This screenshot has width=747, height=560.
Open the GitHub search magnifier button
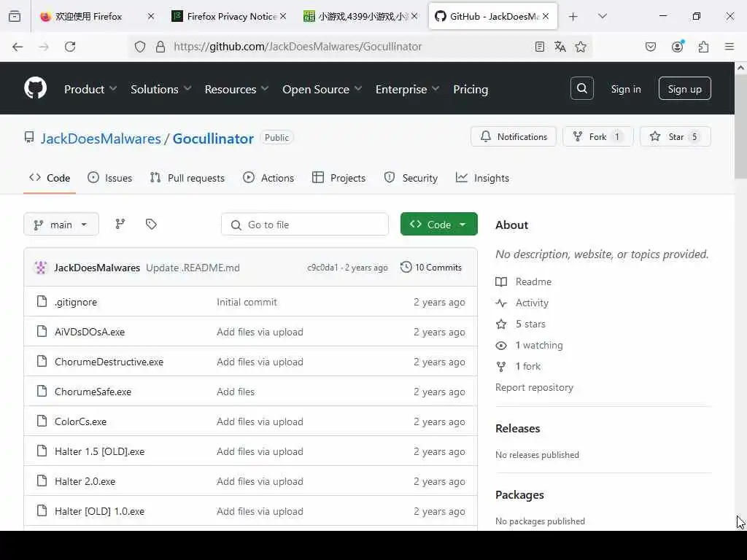point(581,88)
